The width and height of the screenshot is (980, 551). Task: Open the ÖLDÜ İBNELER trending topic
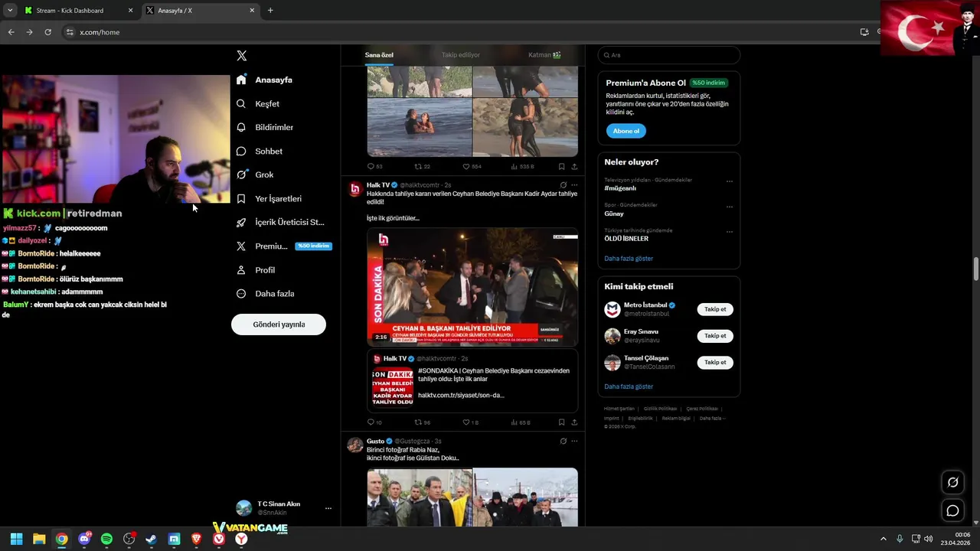(x=626, y=239)
